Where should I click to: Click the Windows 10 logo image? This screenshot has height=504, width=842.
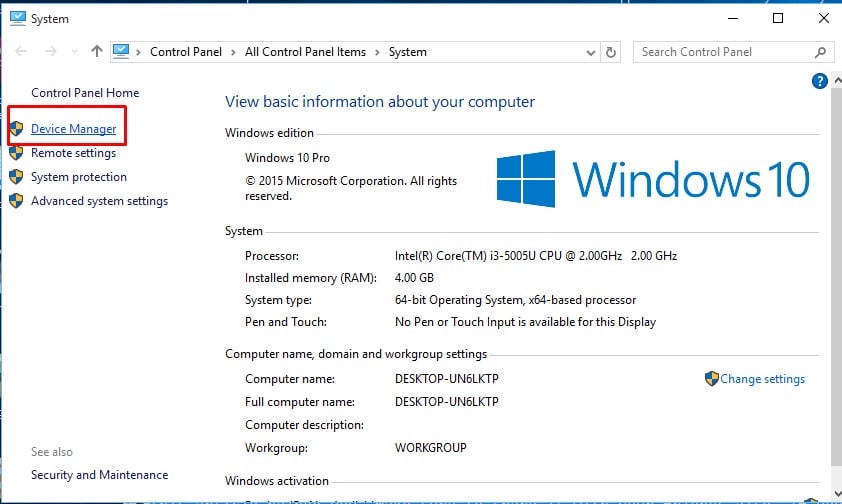pyautogui.click(x=653, y=179)
